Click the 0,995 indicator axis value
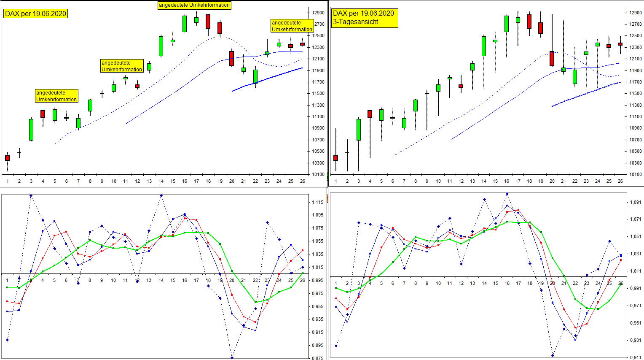The width and height of the screenshot is (644, 360). (x=318, y=281)
